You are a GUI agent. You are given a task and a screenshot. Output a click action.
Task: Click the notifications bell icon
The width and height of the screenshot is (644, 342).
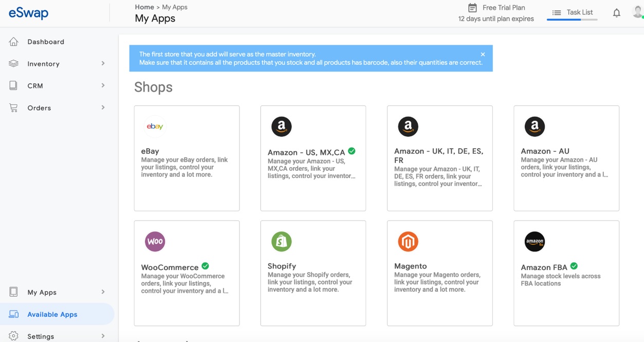coord(616,13)
